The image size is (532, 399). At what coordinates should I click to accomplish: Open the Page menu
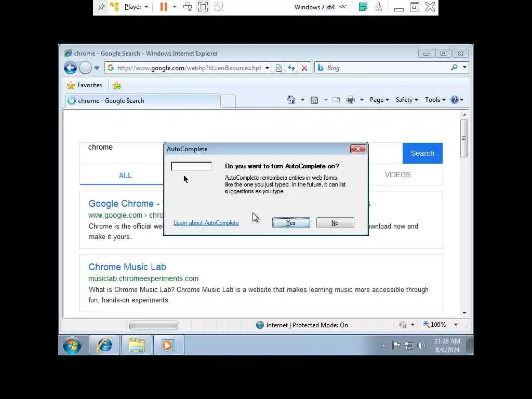pyautogui.click(x=379, y=100)
